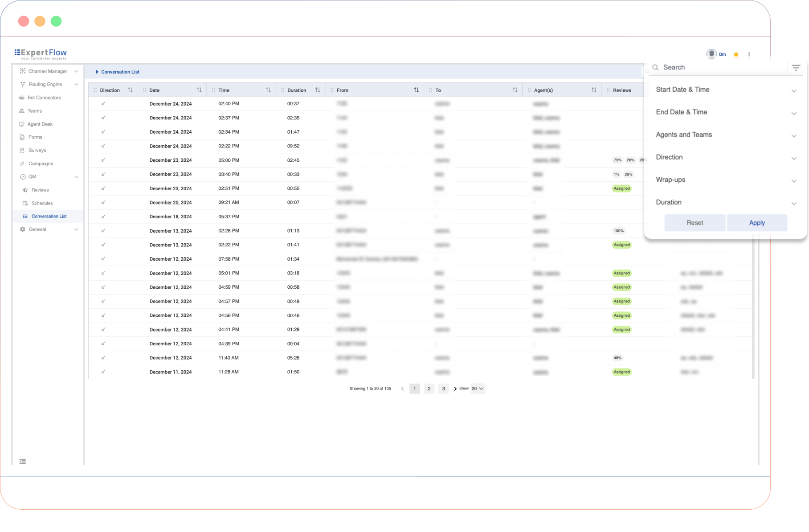The image size is (809, 532).
Task: Collapse sidebar using bottom menu icon
Action: [23, 462]
